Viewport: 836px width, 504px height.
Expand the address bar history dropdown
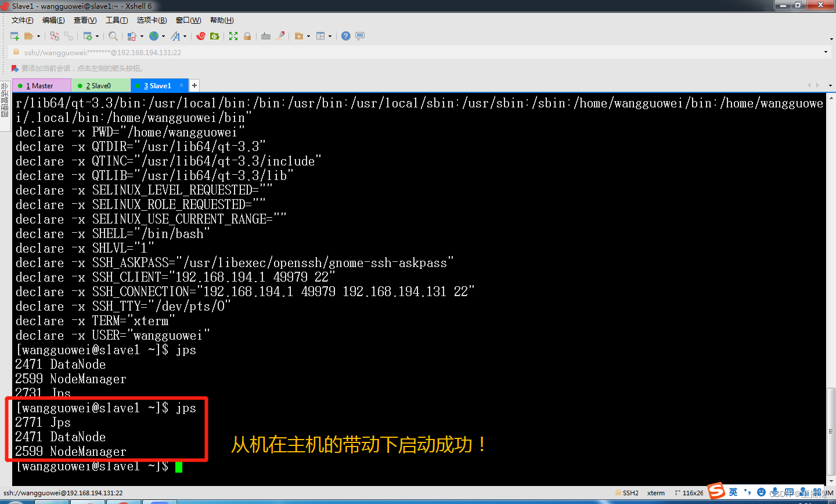click(826, 52)
